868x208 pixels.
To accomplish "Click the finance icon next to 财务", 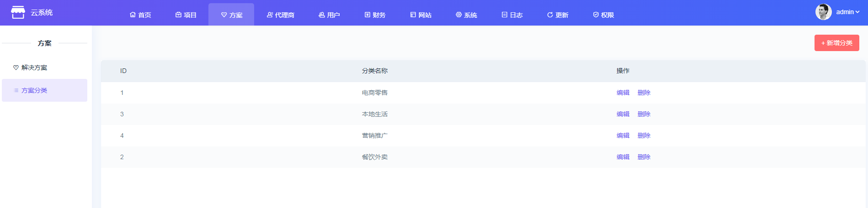I will tap(367, 15).
